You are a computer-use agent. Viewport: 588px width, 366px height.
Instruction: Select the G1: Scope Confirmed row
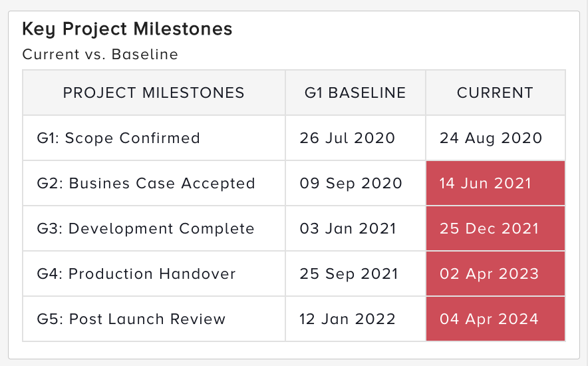coord(118,138)
